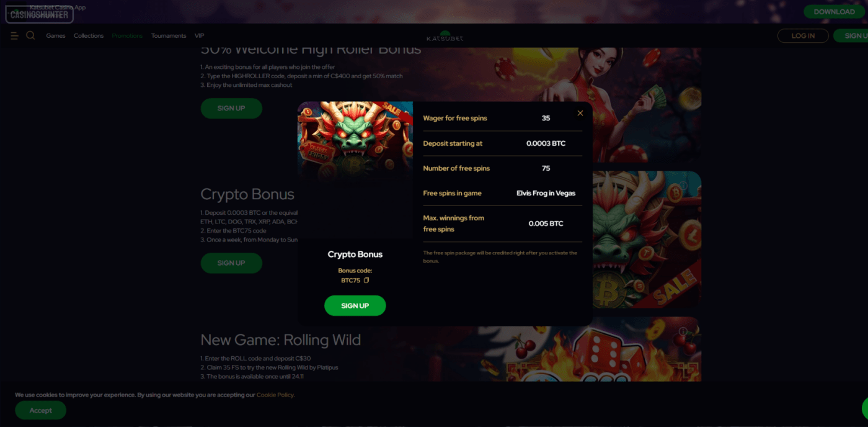Click the search magnifier icon

[30, 35]
